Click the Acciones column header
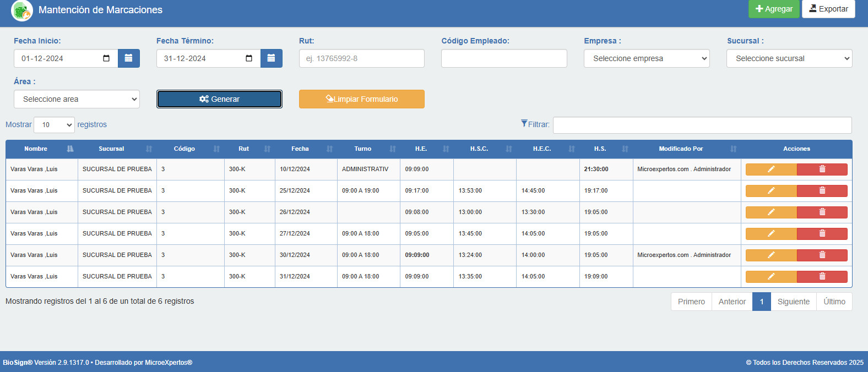Viewport: 868px width, 372px height. click(796, 149)
